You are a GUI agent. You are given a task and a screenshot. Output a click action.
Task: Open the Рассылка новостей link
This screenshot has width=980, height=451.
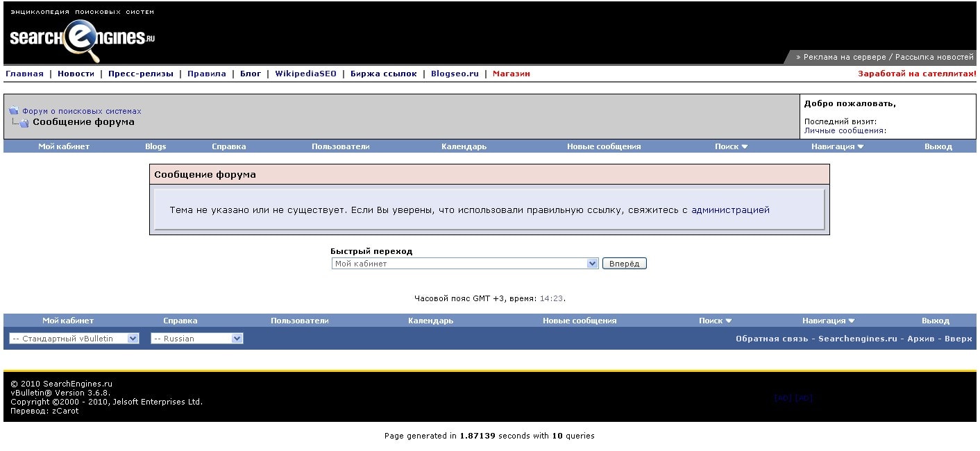(x=934, y=57)
